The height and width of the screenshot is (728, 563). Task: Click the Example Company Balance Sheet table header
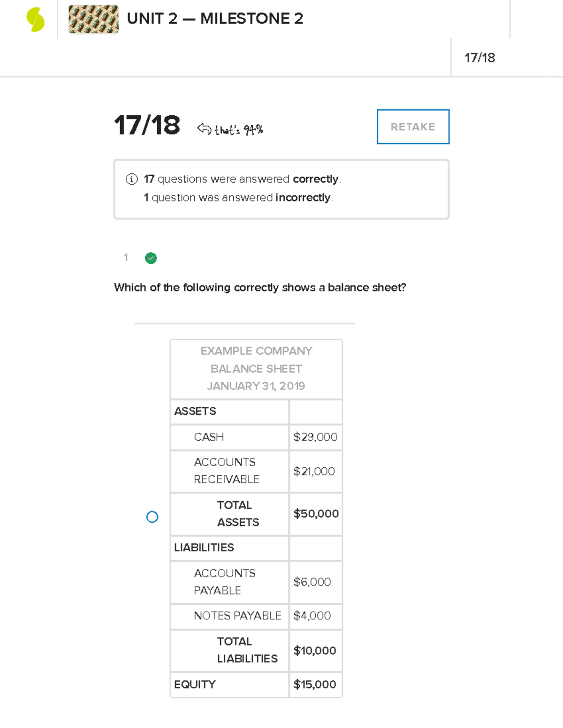tap(256, 368)
